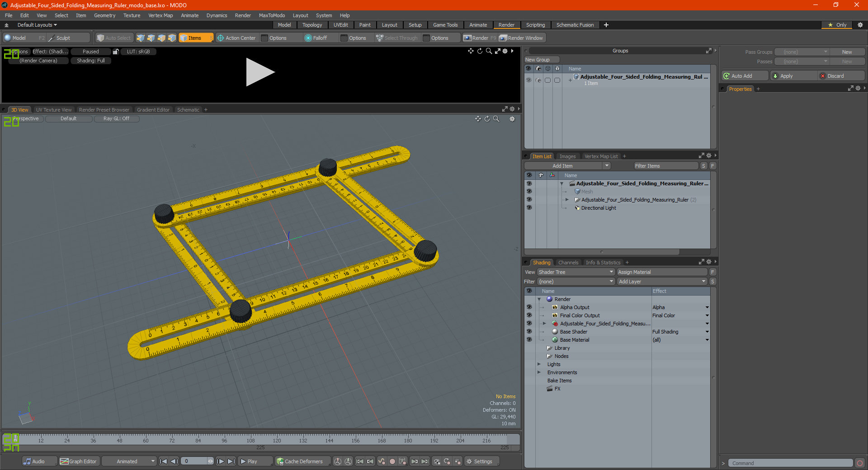The width and height of the screenshot is (868, 470).
Task: Toggle visibility of Base Material
Action: [529, 340]
